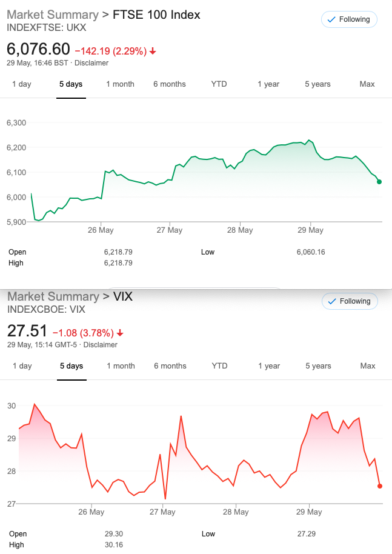The image size is (392, 554).
Task: Select the 1 day tab for FTSE 100
Action: 22,84
